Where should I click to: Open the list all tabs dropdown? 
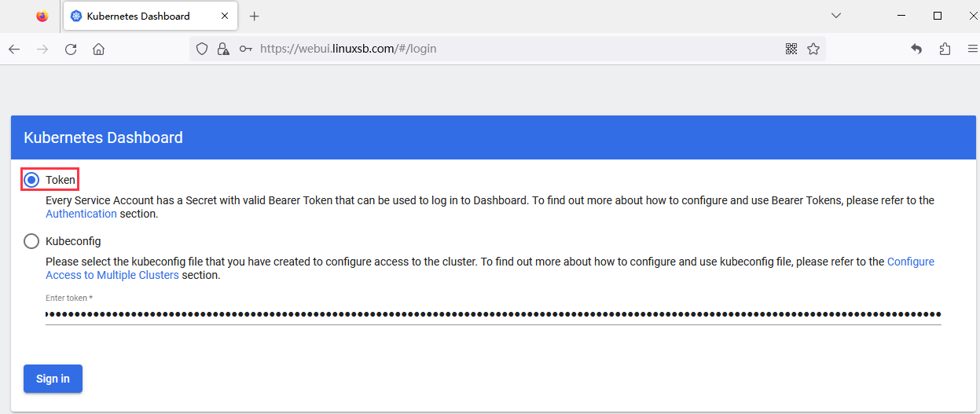836,16
